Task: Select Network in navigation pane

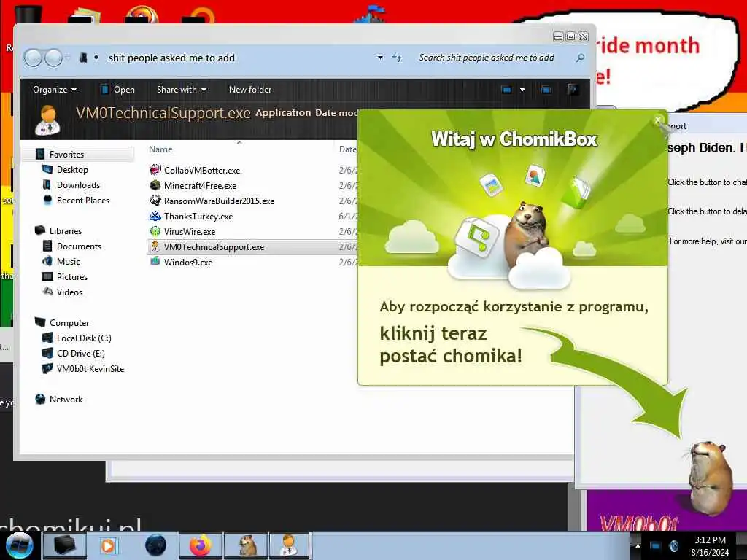Action: [x=66, y=400]
